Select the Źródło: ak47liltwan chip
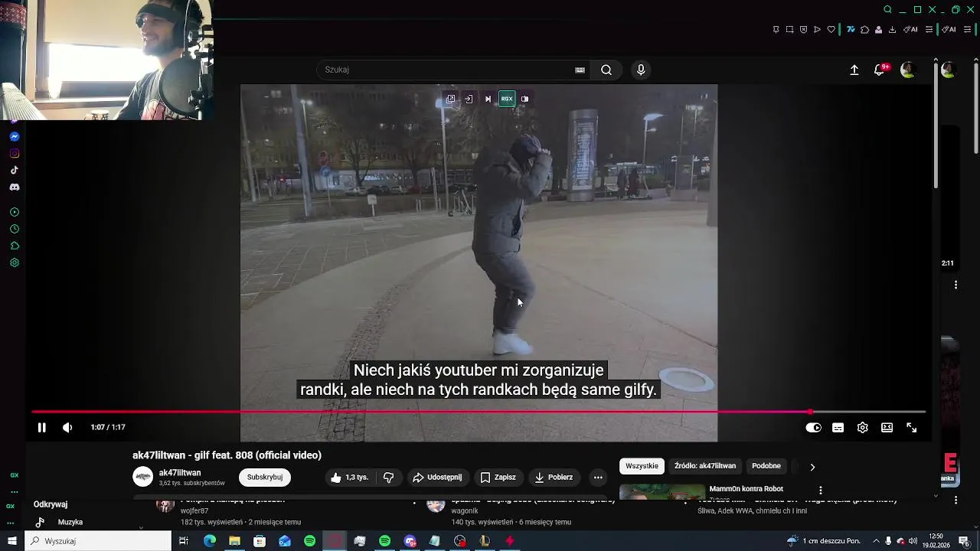Viewport: 980px width, 551px height. click(705, 466)
